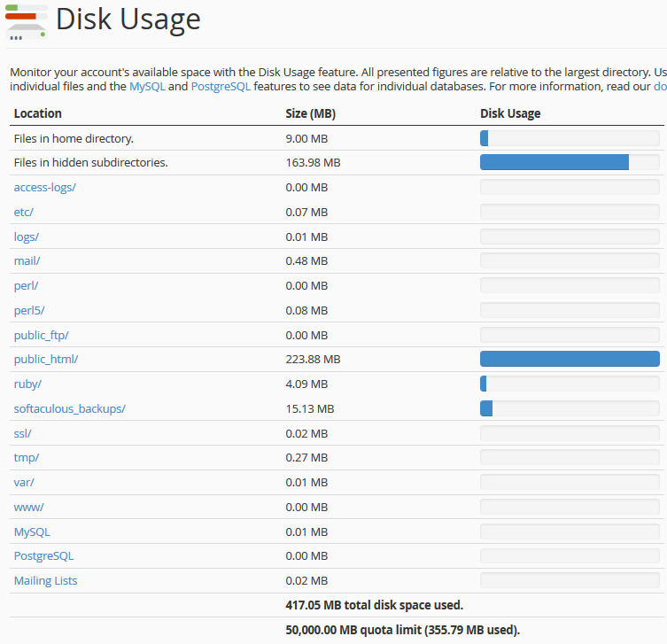Image resolution: width=667 pixels, height=644 pixels.
Task: Open the public_ftp/ directory link
Action: [42, 335]
